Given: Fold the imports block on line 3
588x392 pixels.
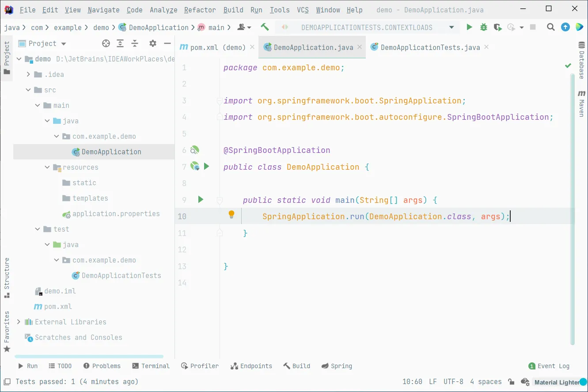Looking at the screenshot, I should click(219, 101).
